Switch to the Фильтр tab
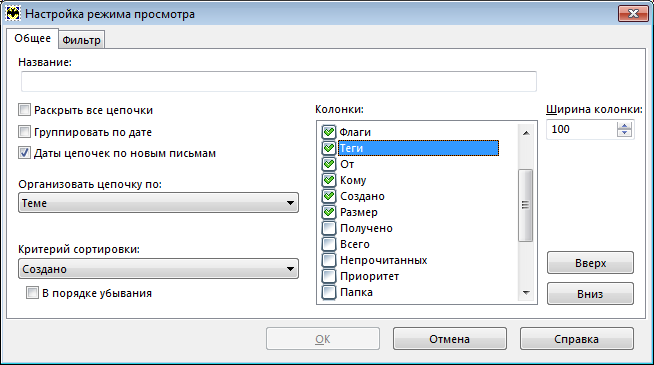This screenshot has height=365, width=654. (81, 40)
